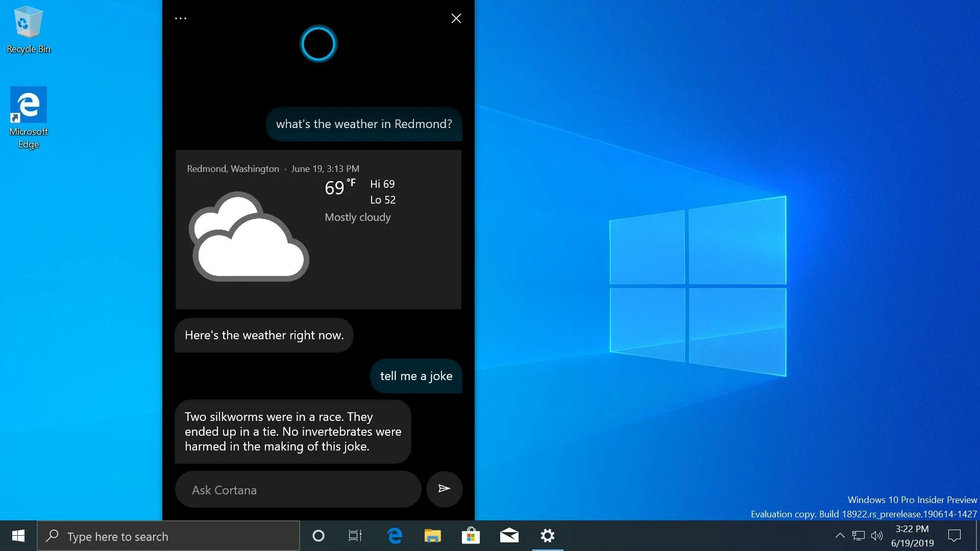Click Settings gear icon in taskbar

(x=547, y=536)
